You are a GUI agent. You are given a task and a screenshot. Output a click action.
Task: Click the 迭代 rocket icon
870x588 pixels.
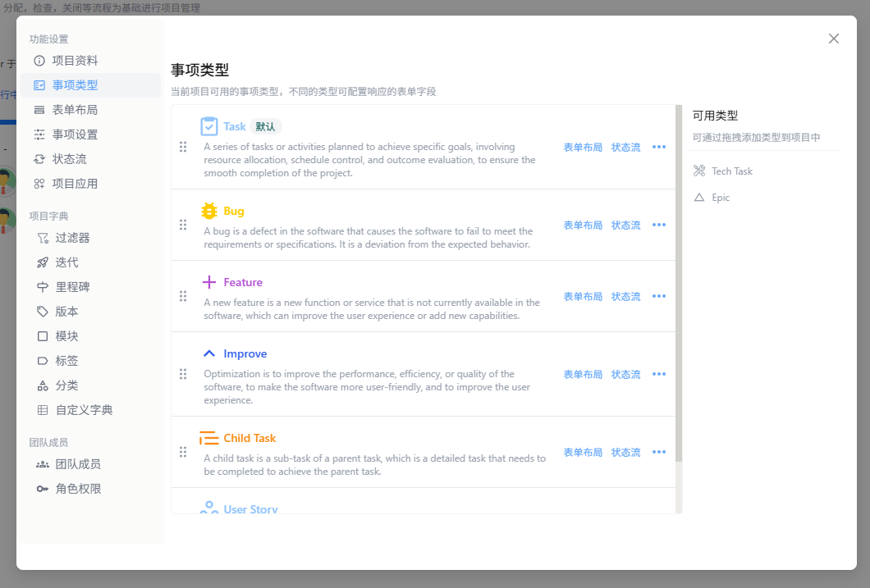tap(43, 262)
